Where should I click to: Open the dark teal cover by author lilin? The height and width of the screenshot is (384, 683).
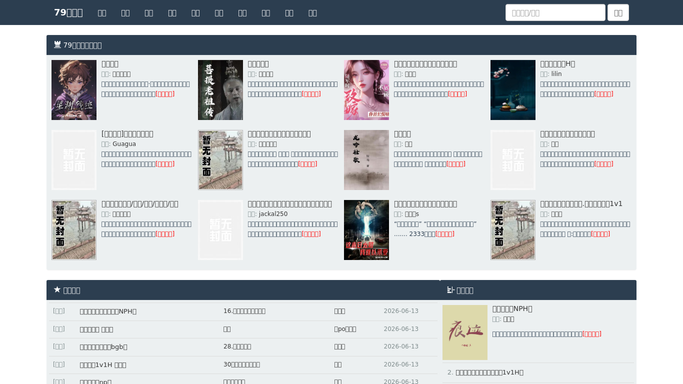pyautogui.click(x=513, y=90)
